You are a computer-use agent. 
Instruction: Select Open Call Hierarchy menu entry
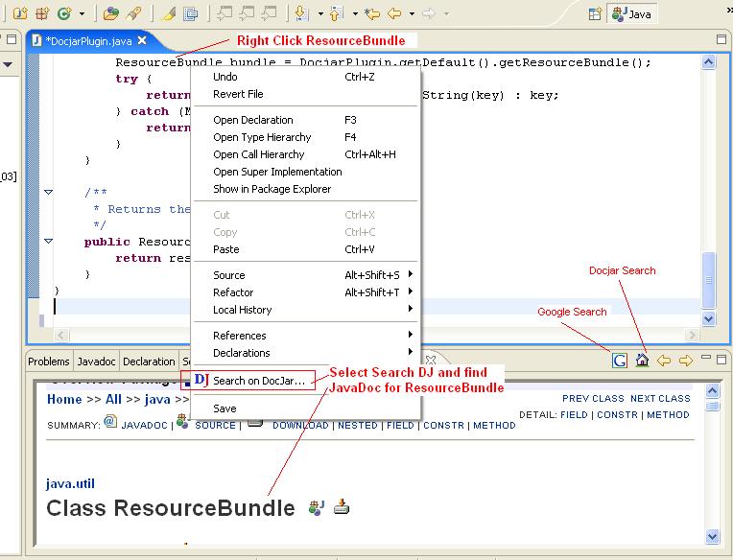tap(306, 154)
